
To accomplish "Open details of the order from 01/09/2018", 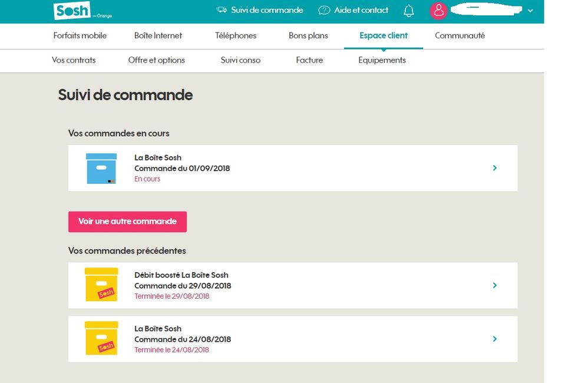I will tap(495, 168).
